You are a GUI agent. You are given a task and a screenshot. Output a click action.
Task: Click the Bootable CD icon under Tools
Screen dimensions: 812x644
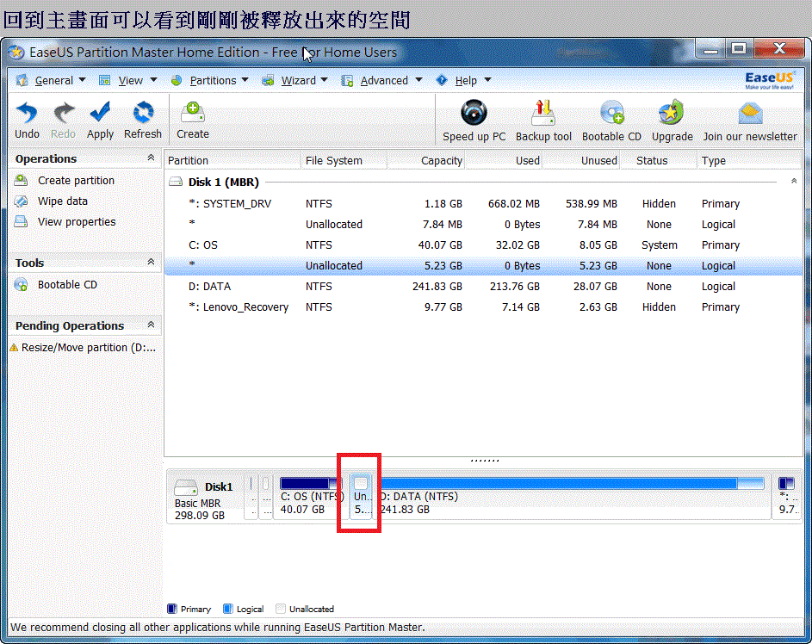tap(22, 285)
